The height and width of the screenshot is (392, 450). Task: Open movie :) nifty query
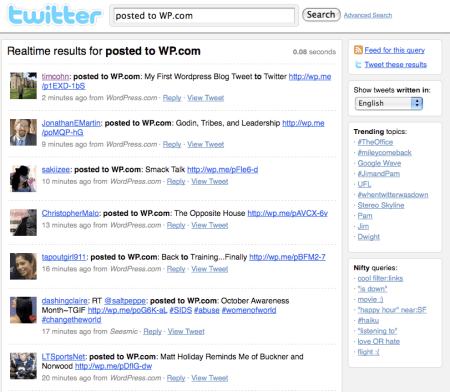click(x=370, y=299)
